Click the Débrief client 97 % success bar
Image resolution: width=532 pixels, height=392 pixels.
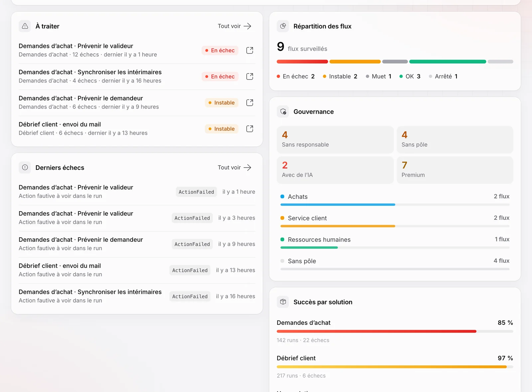point(395,367)
